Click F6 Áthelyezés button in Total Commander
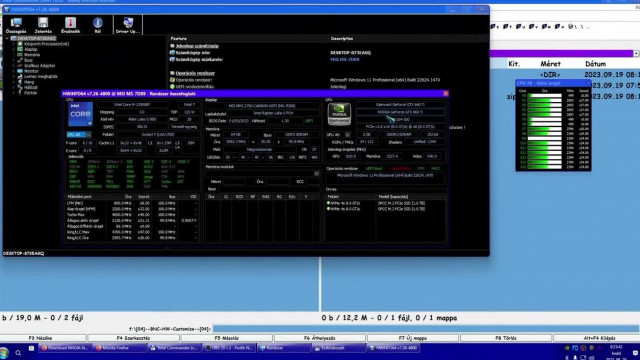 coord(320,338)
